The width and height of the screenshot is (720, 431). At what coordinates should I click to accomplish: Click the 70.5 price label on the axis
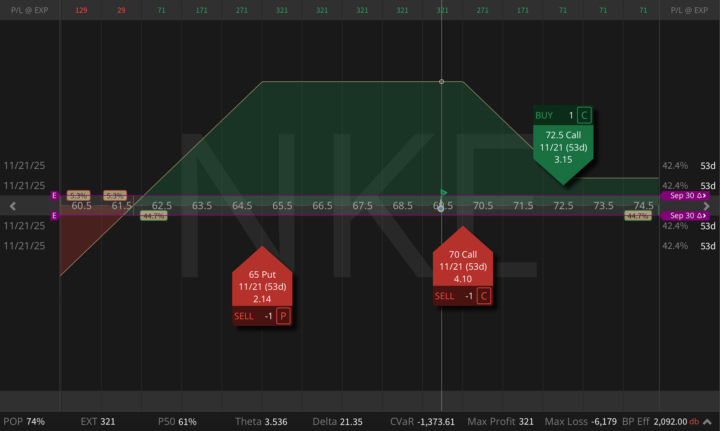483,206
